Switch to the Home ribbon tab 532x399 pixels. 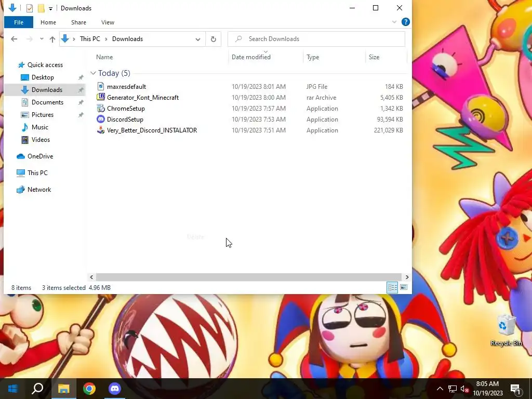[x=48, y=22]
